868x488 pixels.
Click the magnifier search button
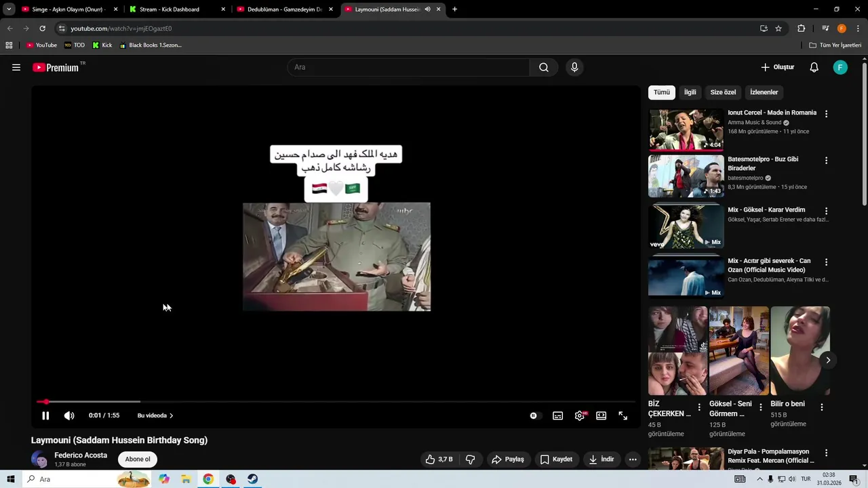(544, 67)
